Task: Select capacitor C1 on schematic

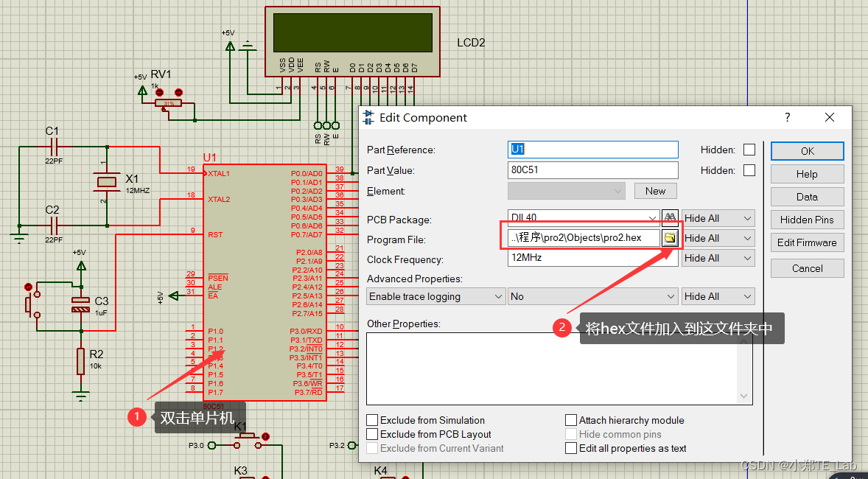Action: pos(54,147)
